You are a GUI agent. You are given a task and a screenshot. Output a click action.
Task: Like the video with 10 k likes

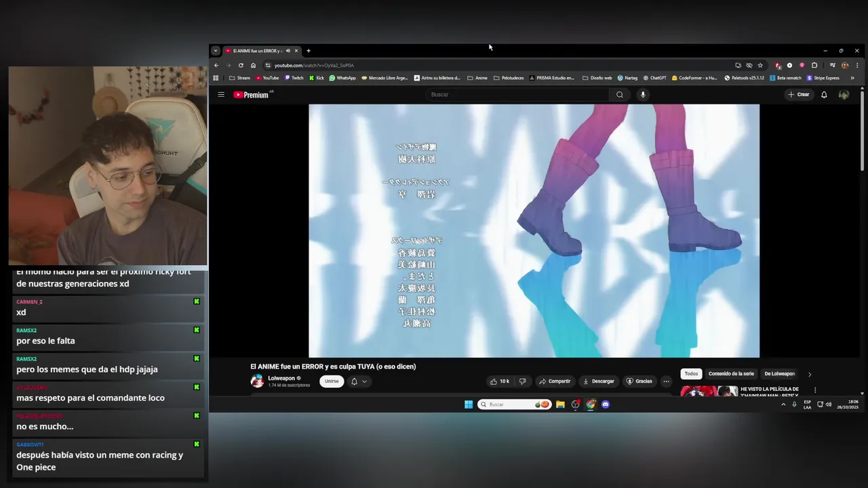500,382
